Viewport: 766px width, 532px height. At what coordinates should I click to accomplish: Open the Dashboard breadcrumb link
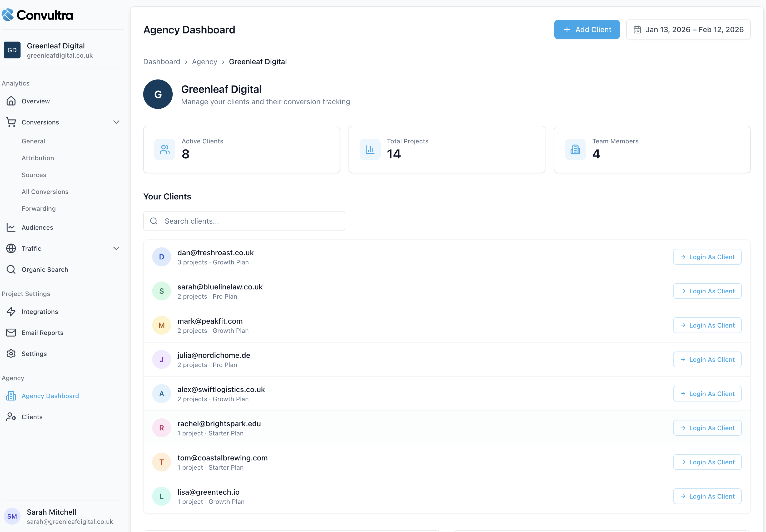click(x=162, y=62)
